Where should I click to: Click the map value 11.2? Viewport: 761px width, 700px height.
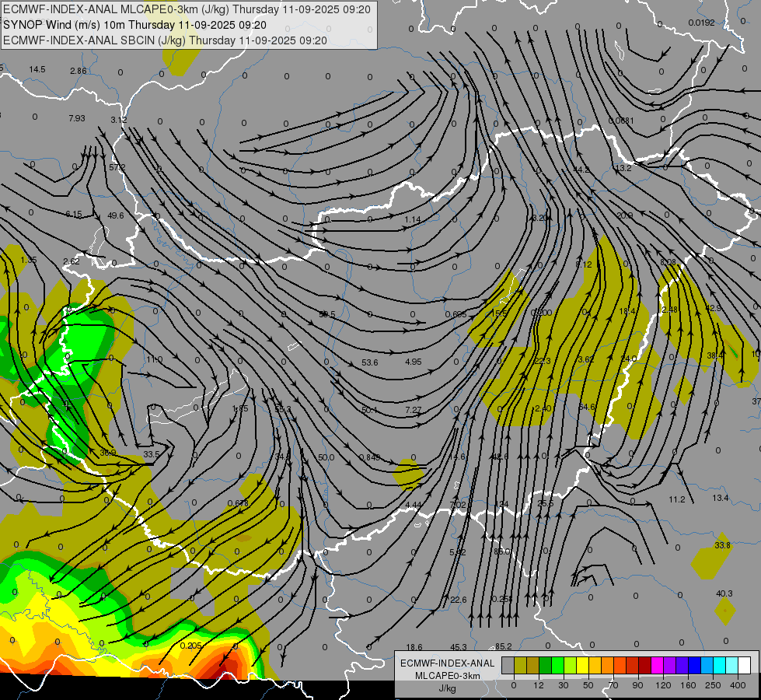coord(676,499)
